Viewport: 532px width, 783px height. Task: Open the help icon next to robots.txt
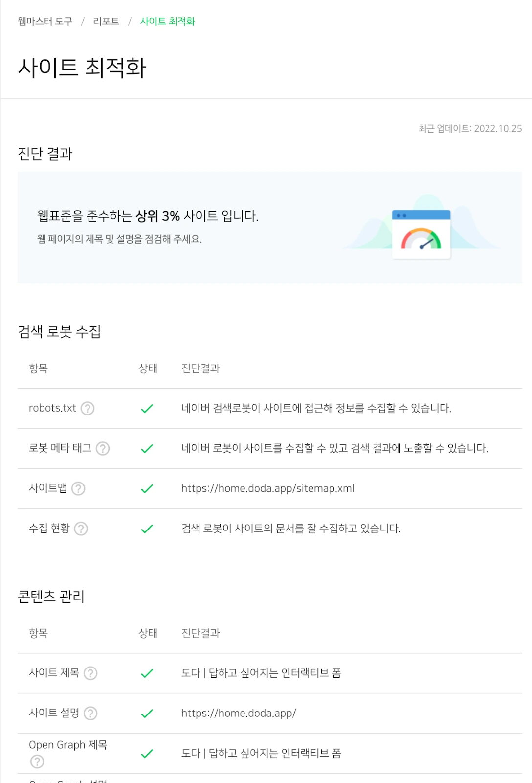tap(88, 408)
